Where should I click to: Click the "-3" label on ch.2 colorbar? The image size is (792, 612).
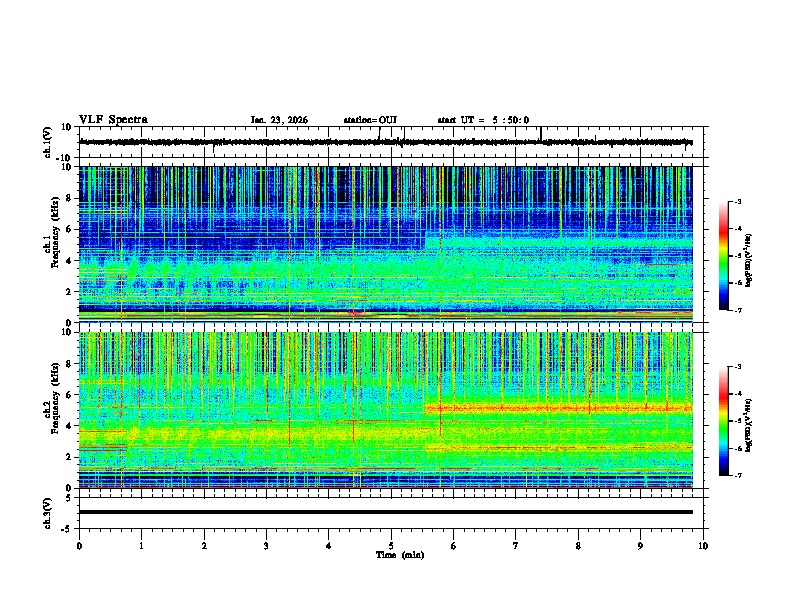click(737, 367)
